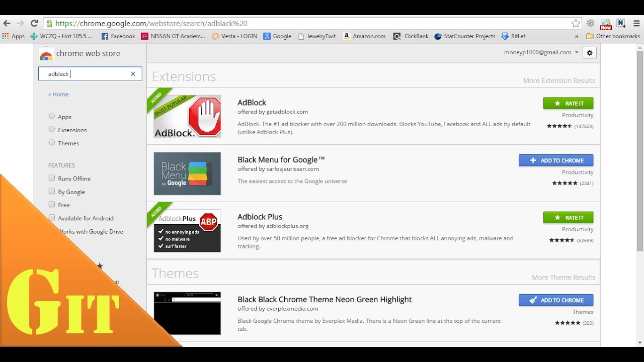Click the text "offered by getadblock.com"
Viewport: 644px width, 362px height.
273,112
